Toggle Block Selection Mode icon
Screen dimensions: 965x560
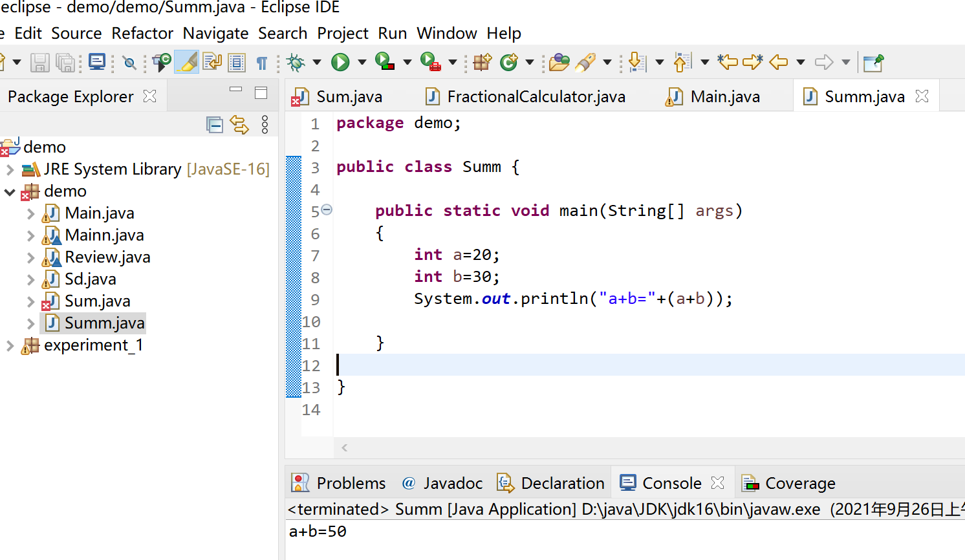pos(237,62)
